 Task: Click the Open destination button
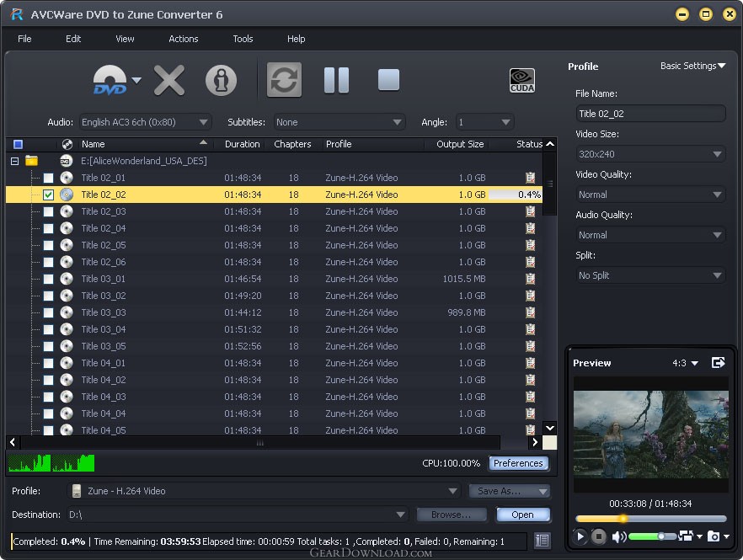[522, 515]
